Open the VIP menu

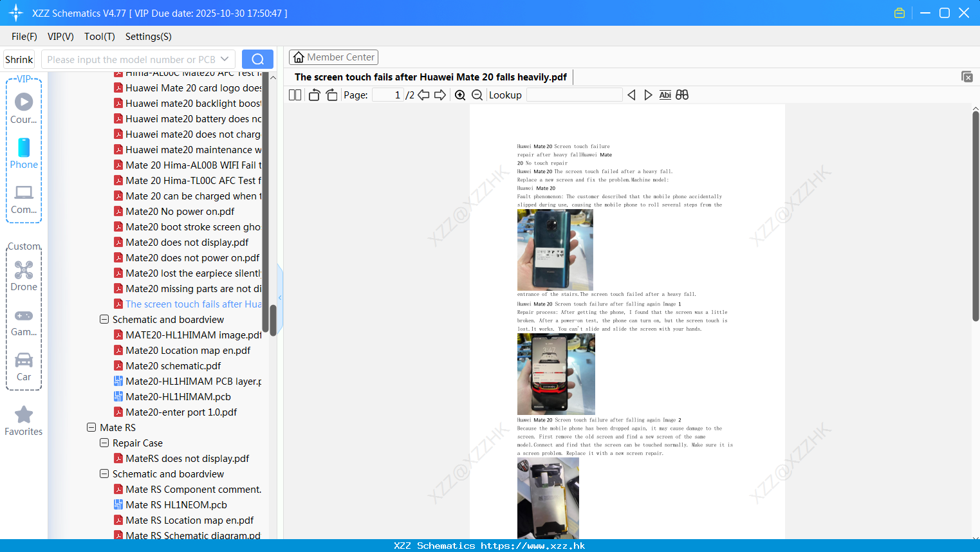(x=60, y=37)
